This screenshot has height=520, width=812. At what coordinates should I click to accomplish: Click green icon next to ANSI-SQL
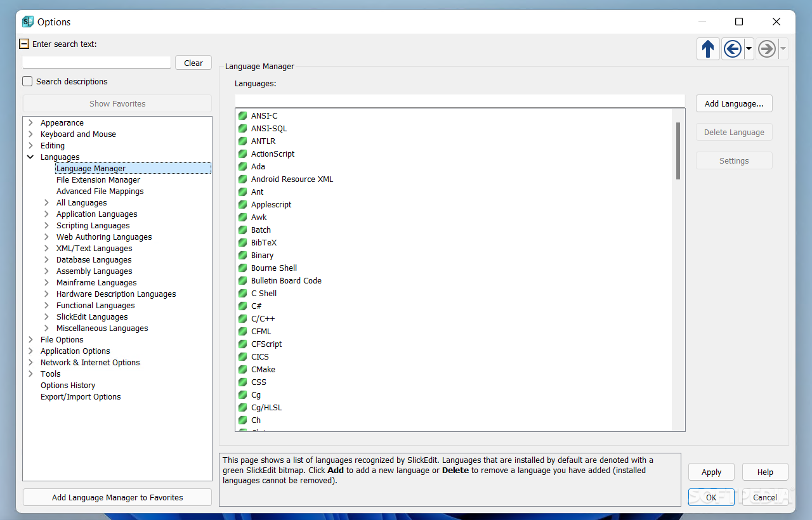(x=242, y=129)
